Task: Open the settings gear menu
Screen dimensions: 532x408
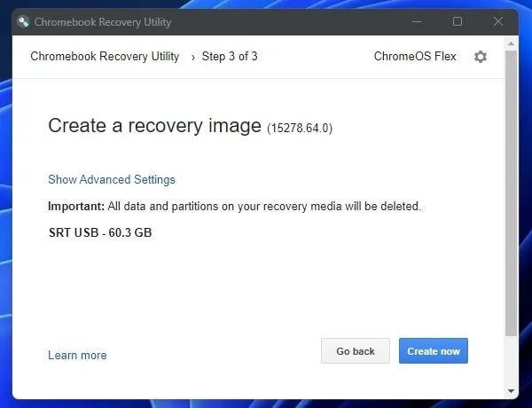Action: (x=480, y=57)
